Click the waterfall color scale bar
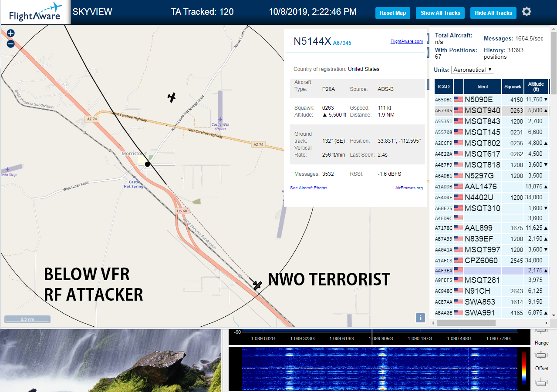This screenshot has width=557, height=392. point(524,368)
